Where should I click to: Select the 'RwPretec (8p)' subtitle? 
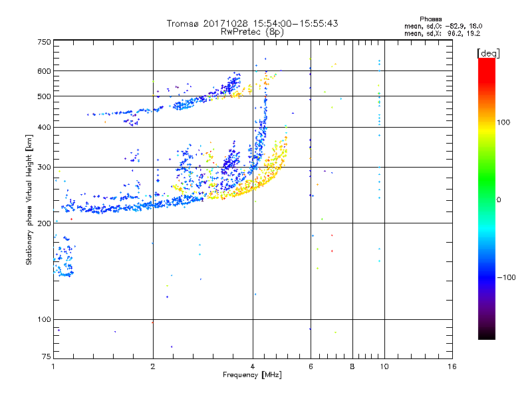tap(252, 32)
